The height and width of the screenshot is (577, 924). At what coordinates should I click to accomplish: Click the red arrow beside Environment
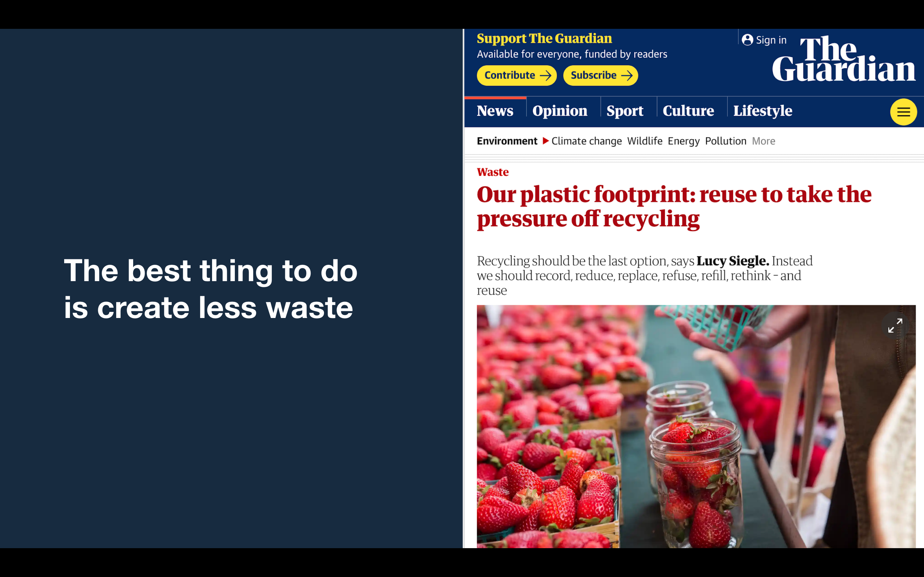(x=546, y=141)
